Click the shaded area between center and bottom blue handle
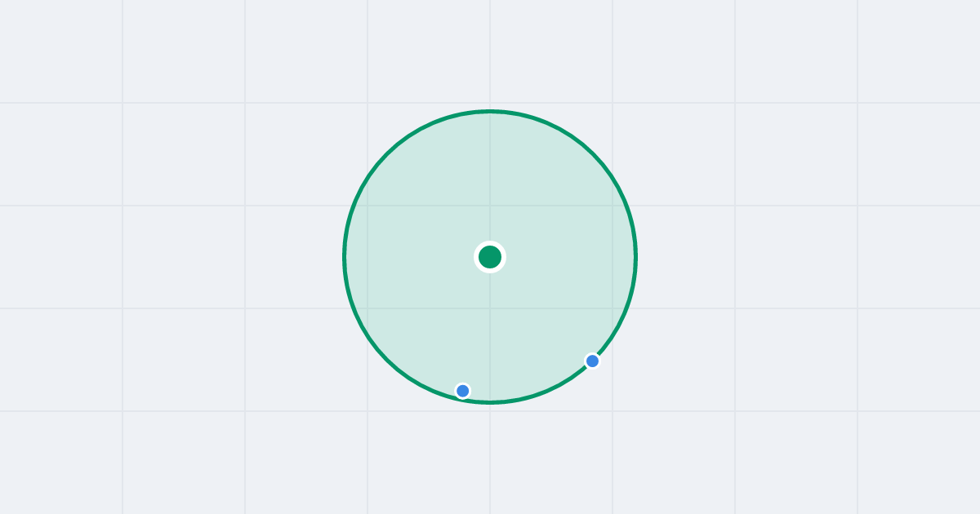The height and width of the screenshot is (514, 980). coord(476,324)
